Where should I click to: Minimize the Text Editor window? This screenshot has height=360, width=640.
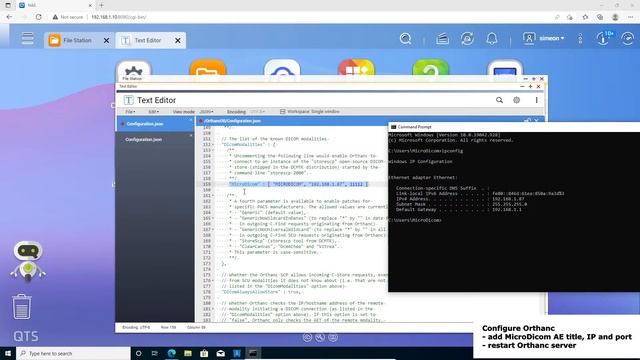[x=522, y=87]
